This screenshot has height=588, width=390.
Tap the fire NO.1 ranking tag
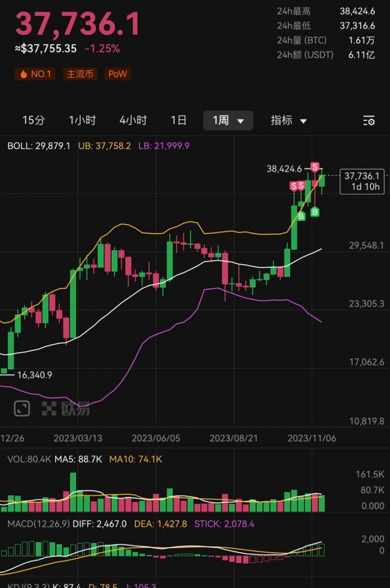35,74
